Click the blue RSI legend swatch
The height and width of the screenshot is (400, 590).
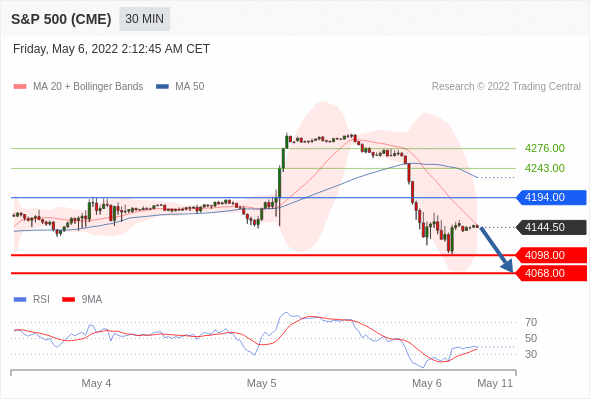[x=20, y=300]
